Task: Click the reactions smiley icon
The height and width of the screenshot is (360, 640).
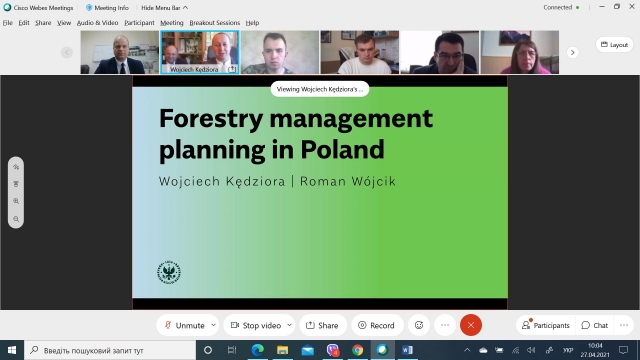Action: (x=419, y=325)
